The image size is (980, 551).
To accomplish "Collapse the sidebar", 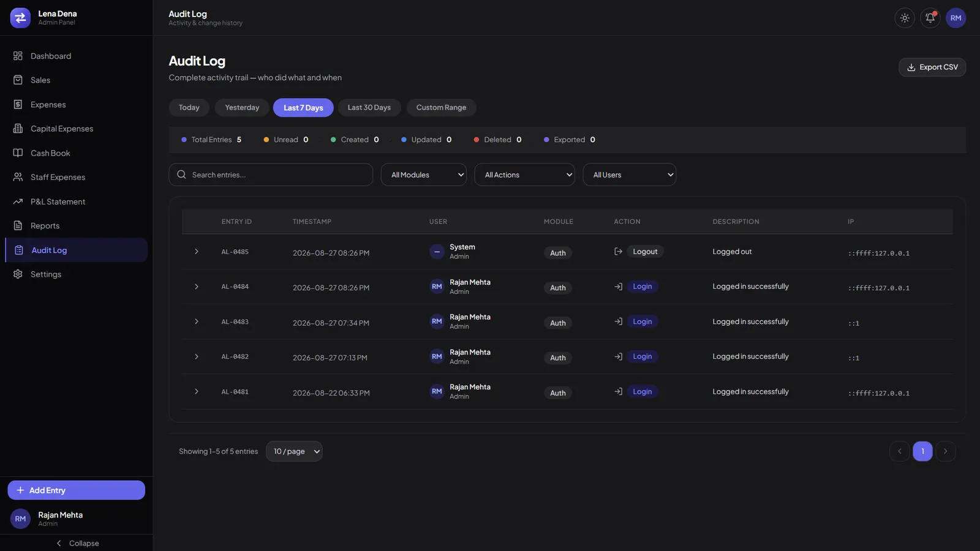I will [77, 543].
